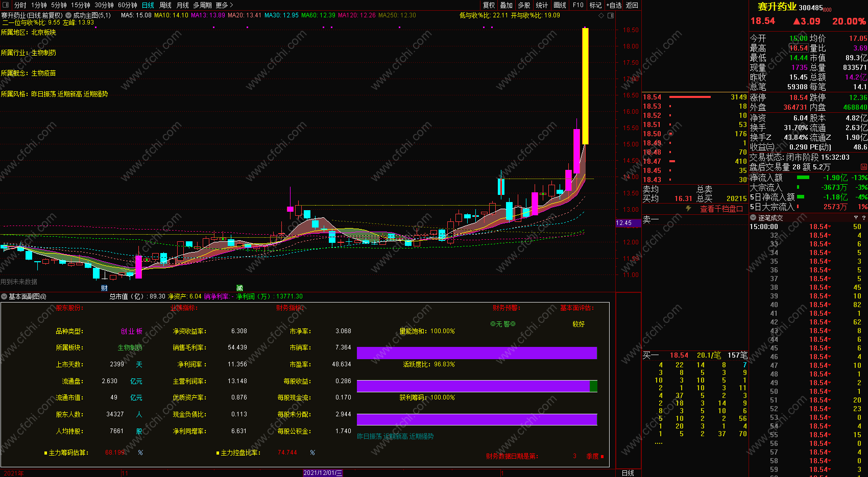This screenshot has width=868, height=477.
Task: Click the 5日大宗流入 row label
Action: coord(772,207)
